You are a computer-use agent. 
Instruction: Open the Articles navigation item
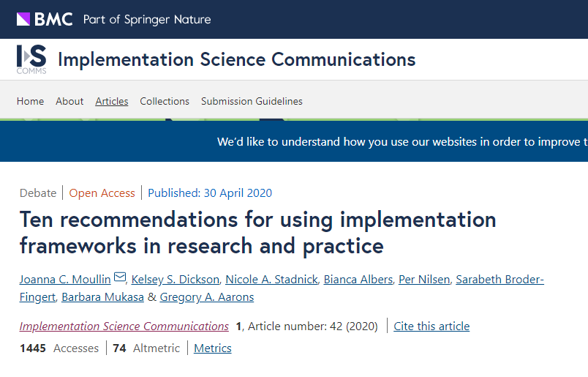112,101
